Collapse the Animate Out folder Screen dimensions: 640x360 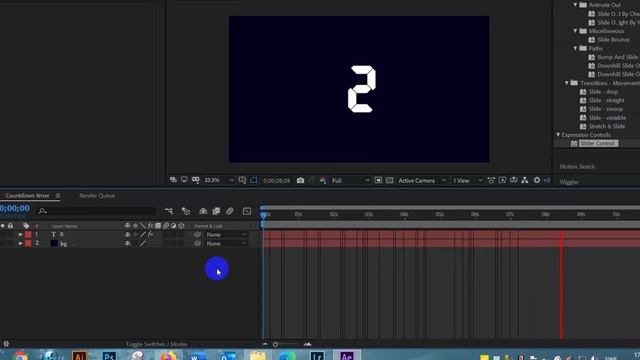pos(576,5)
